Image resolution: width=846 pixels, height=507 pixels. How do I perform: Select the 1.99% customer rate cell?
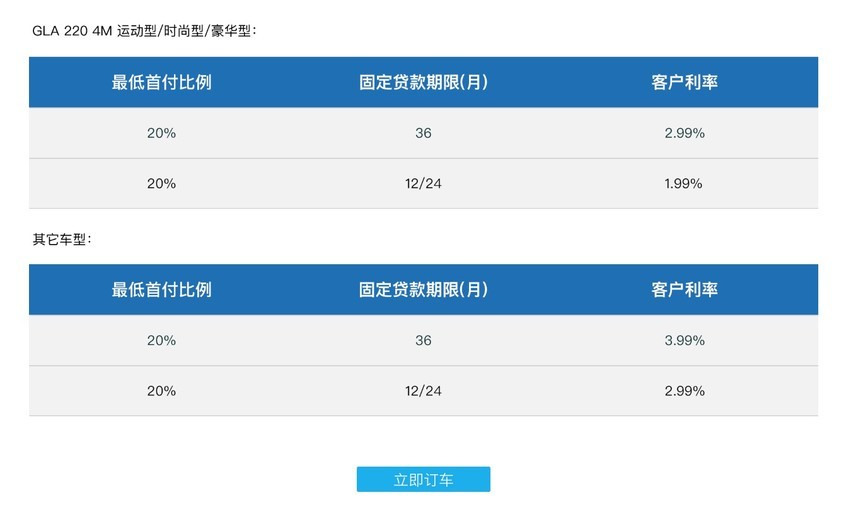tap(684, 184)
